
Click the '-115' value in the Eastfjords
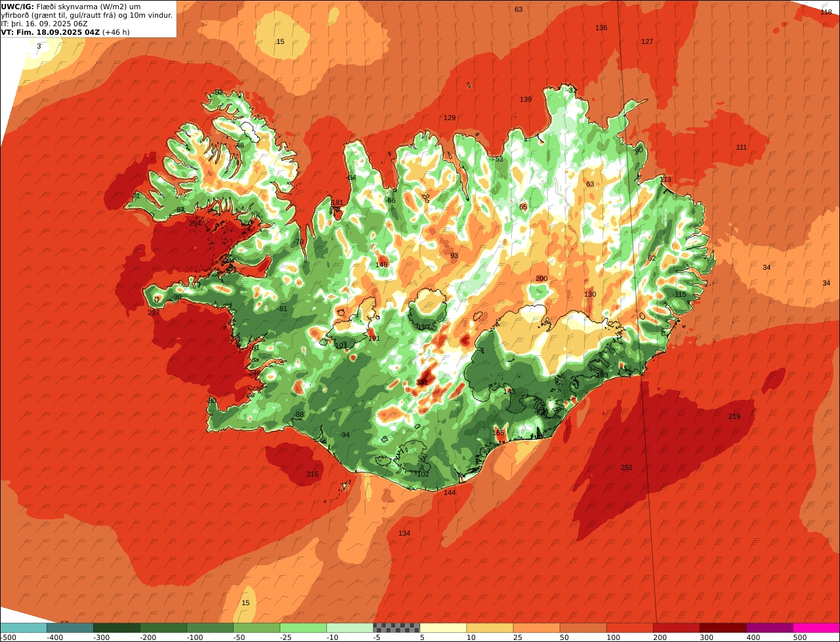(x=679, y=295)
